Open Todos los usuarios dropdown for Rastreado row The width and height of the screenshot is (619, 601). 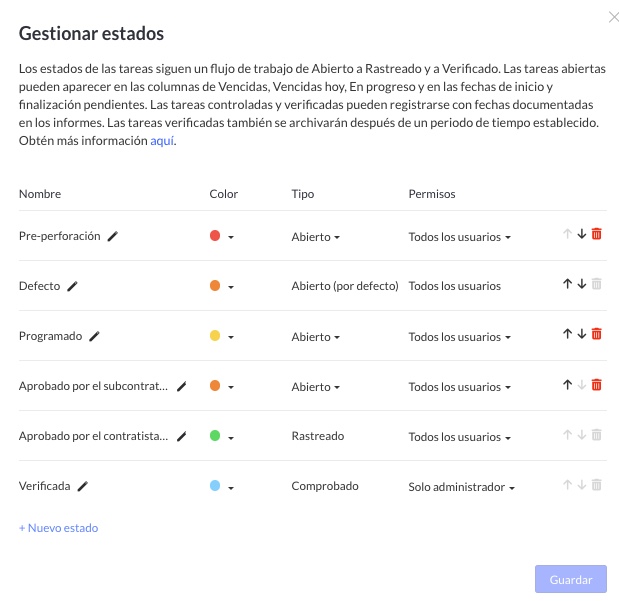pyautogui.click(x=460, y=437)
